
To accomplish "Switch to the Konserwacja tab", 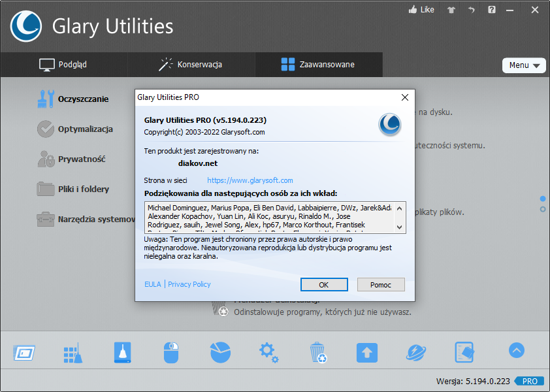I will point(191,65).
